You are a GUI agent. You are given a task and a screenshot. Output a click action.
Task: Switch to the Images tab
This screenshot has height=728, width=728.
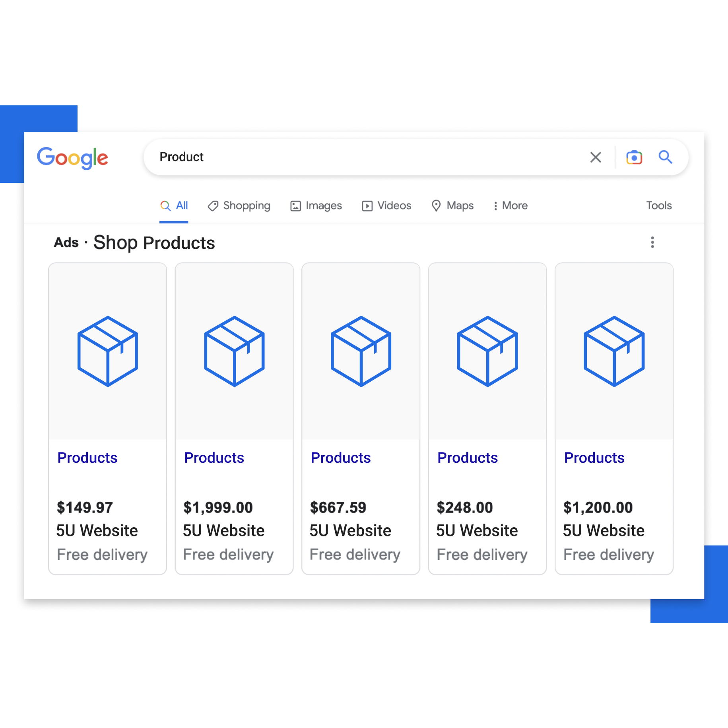[x=316, y=206]
